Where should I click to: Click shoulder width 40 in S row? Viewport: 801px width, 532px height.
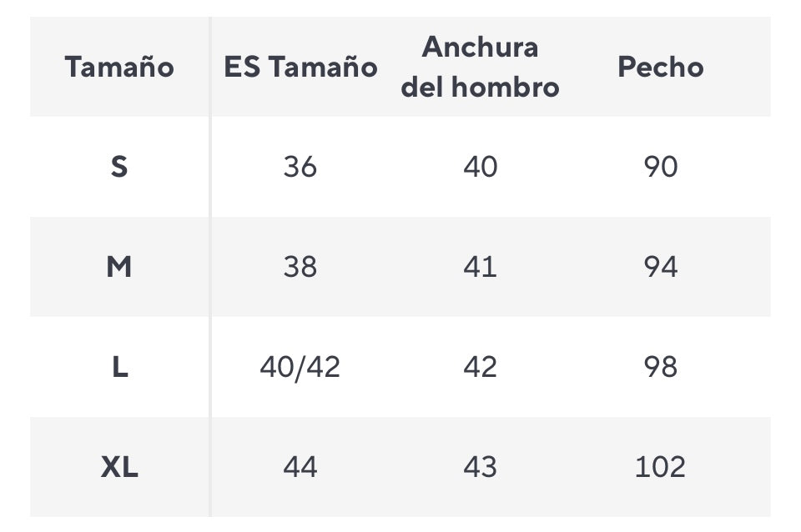pyautogui.click(x=480, y=167)
